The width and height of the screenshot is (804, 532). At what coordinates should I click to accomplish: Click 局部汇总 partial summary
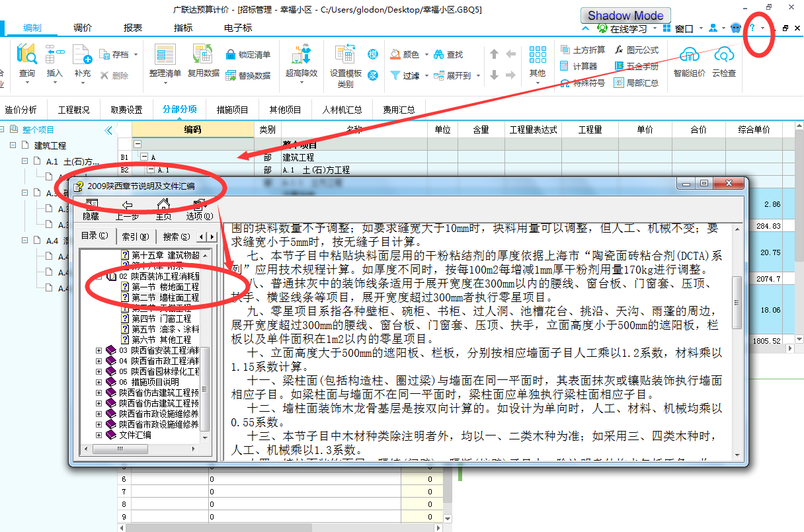pyautogui.click(x=637, y=83)
